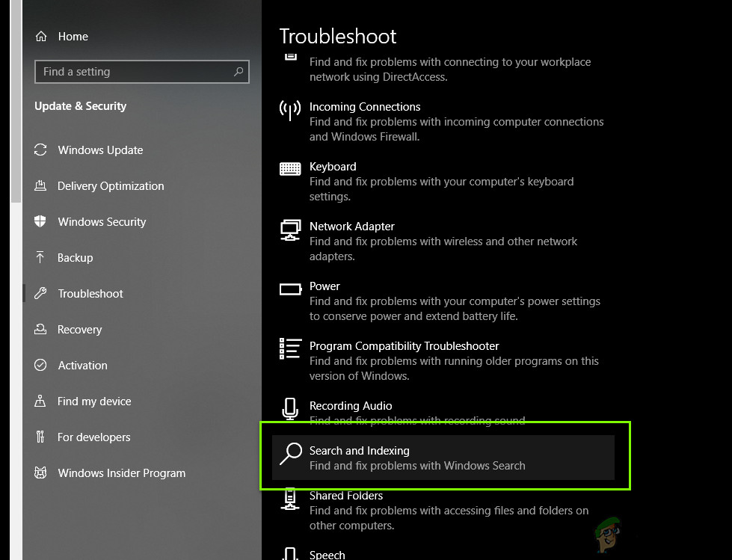Click the Power battery icon

click(290, 289)
